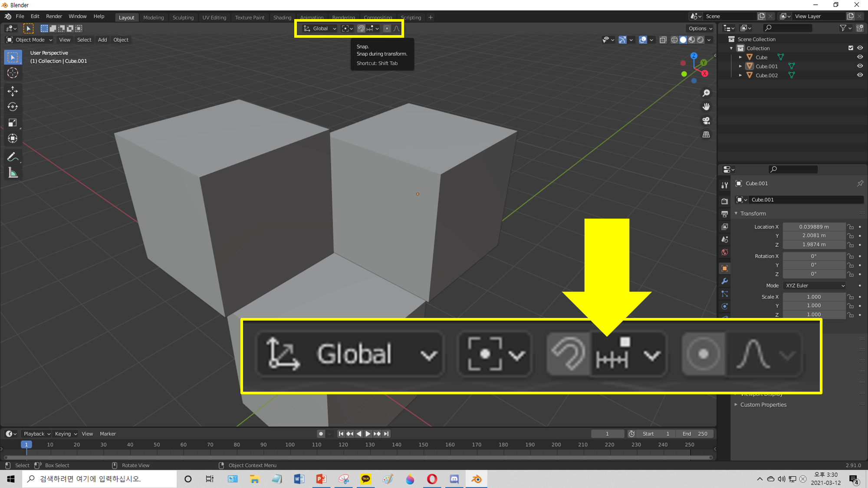Click the Location X value field
The width and height of the screenshot is (868, 488).
(814, 227)
